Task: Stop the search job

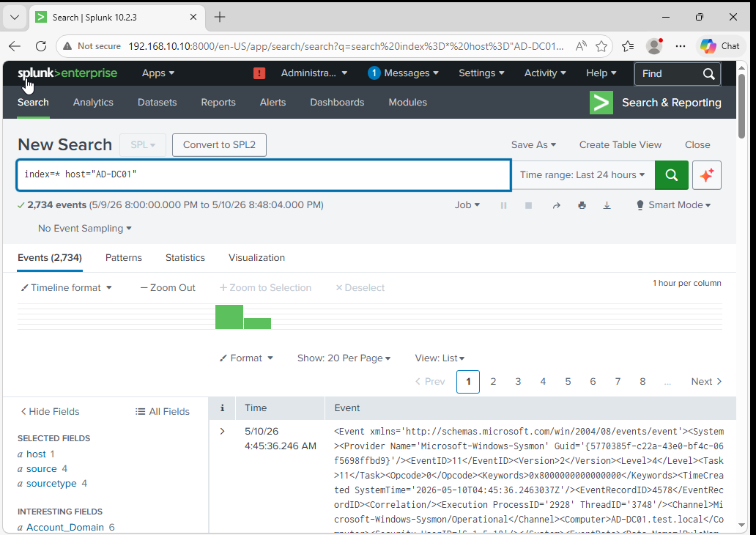Action: click(528, 205)
